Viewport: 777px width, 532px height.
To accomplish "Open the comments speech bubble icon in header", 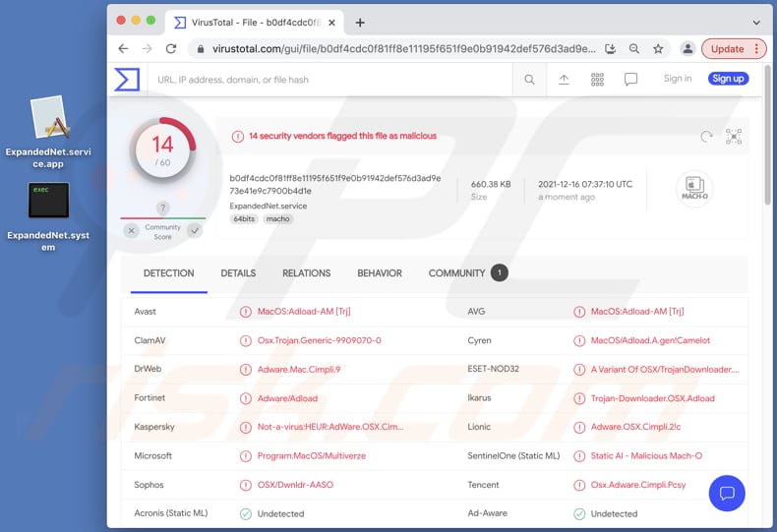I will (630, 80).
